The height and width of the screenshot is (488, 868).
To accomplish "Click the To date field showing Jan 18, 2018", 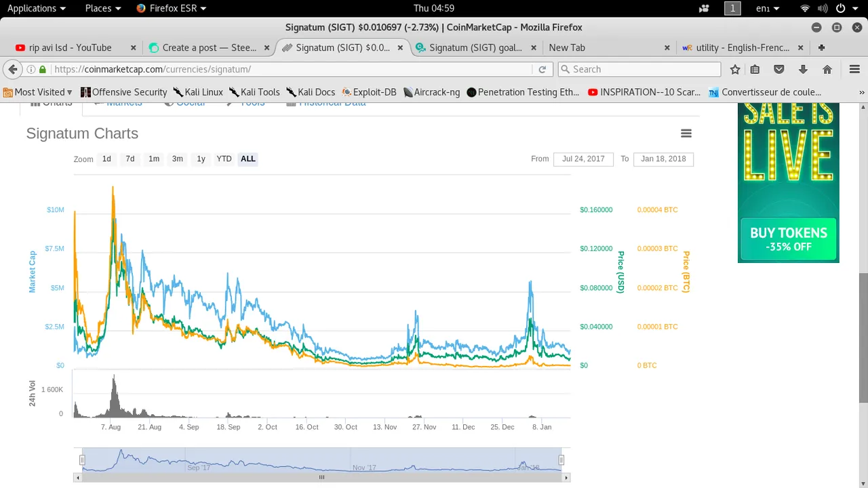I will pyautogui.click(x=663, y=159).
